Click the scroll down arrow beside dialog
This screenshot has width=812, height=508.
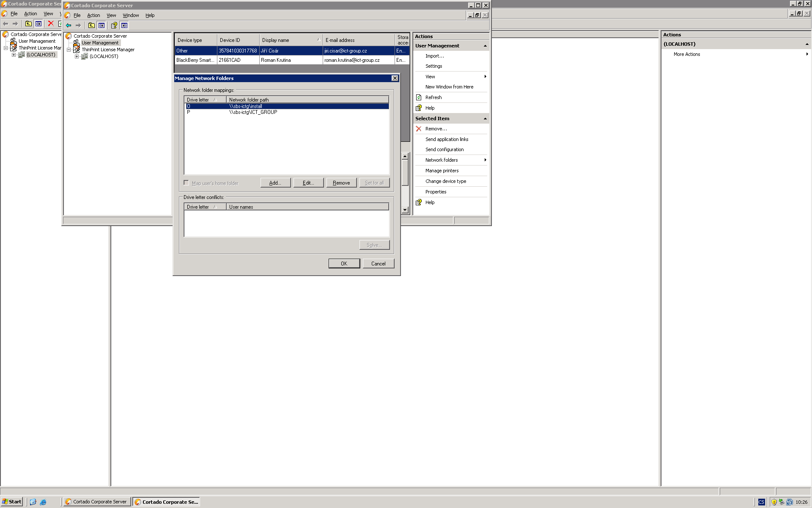click(x=405, y=210)
